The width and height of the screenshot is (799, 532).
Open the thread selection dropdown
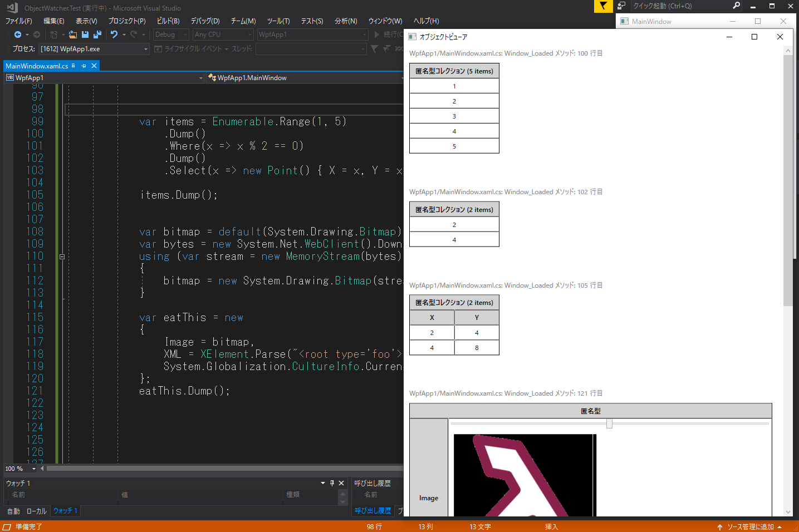pos(311,49)
